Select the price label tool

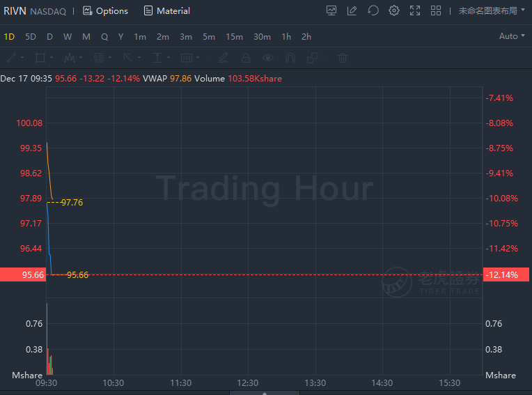point(187,58)
